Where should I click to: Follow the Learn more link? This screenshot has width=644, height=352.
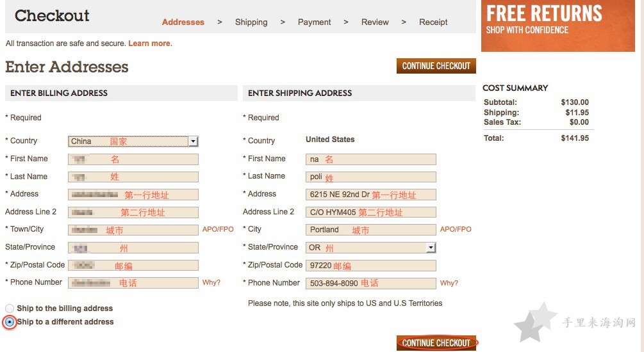click(x=149, y=44)
